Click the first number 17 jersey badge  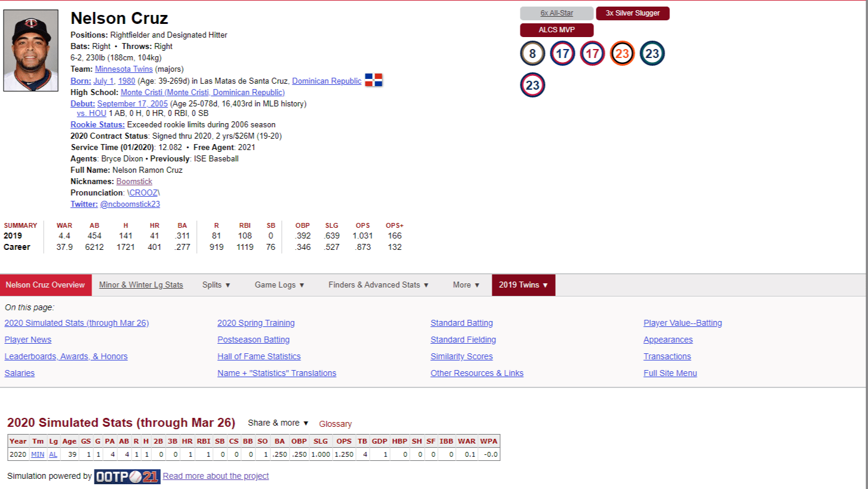pos(562,53)
